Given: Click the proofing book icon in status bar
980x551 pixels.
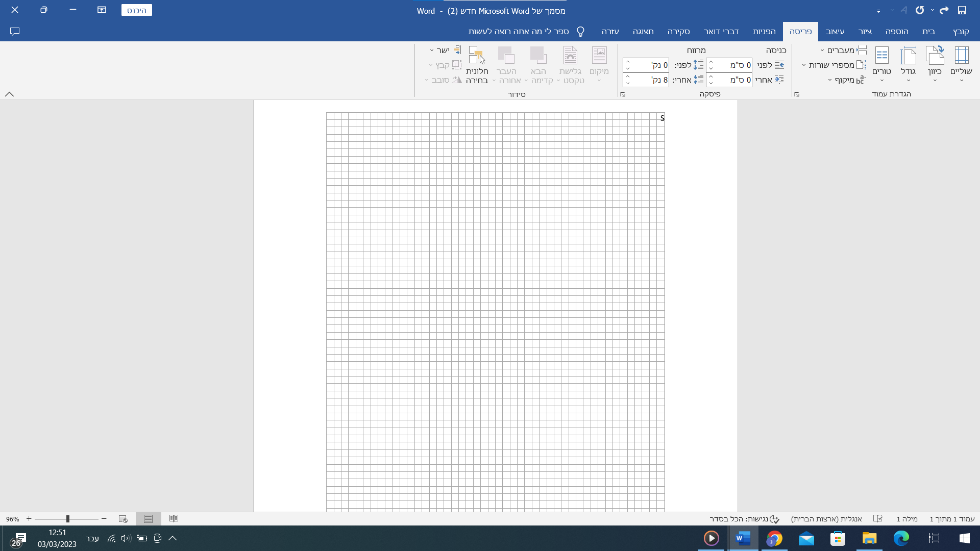Looking at the screenshot, I should (x=878, y=519).
